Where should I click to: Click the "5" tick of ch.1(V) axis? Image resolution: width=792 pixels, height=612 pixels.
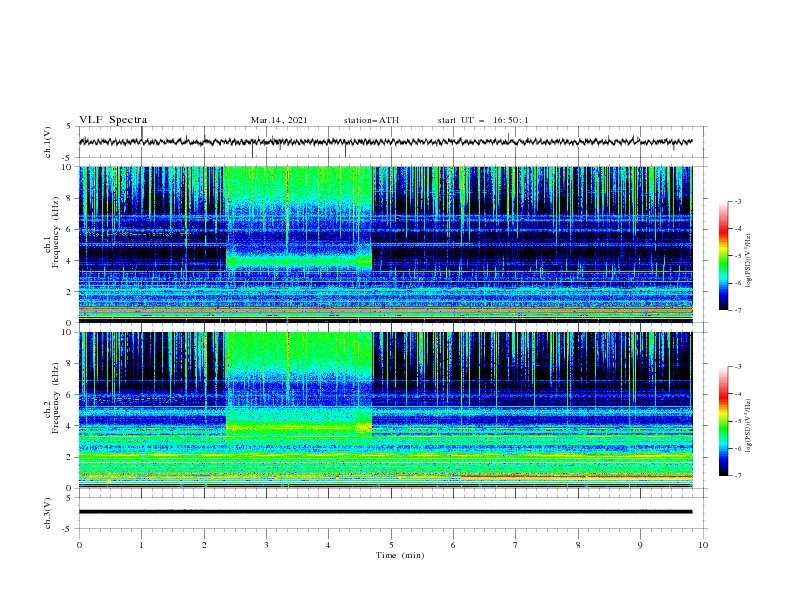point(70,126)
